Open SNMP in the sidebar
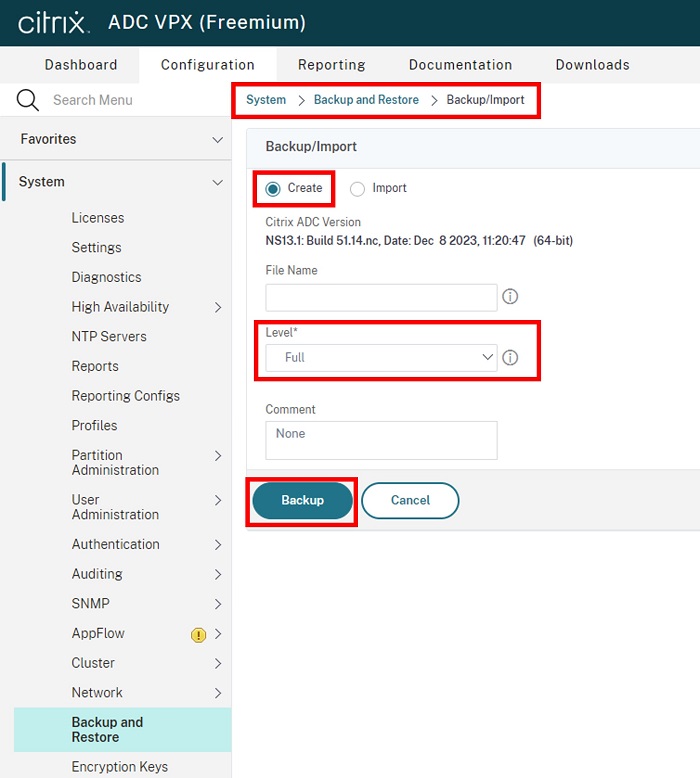Viewport: 700px width, 778px height. coord(90,603)
